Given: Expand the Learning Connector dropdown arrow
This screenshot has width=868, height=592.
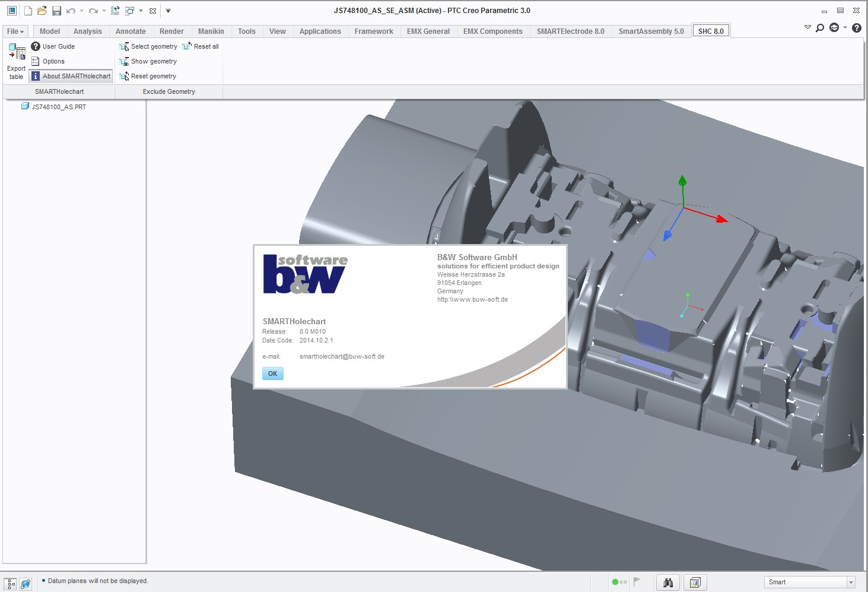Looking at the screenshot, I should pos(845,27).
